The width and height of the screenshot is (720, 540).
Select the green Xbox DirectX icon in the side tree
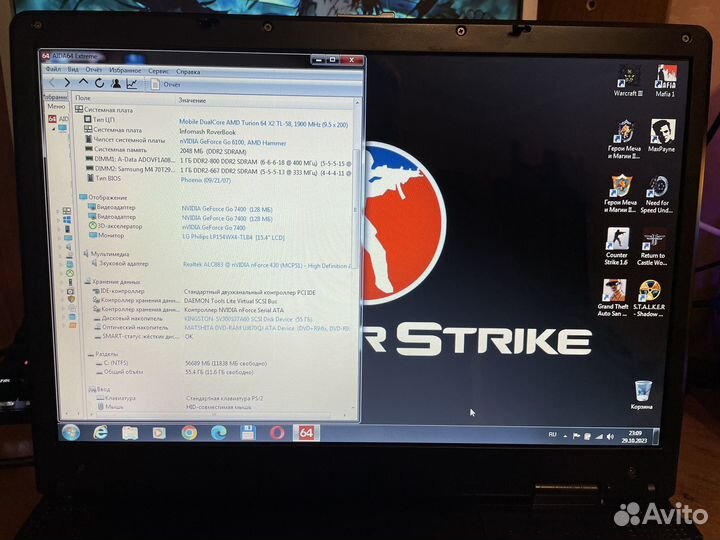click(70, 273)
